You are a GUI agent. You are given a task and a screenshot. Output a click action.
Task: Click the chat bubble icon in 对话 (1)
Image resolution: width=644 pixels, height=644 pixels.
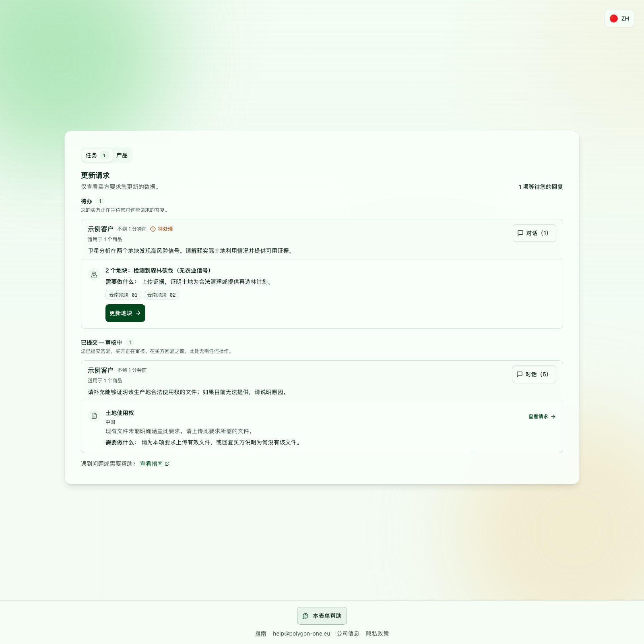tap(520, 233)
